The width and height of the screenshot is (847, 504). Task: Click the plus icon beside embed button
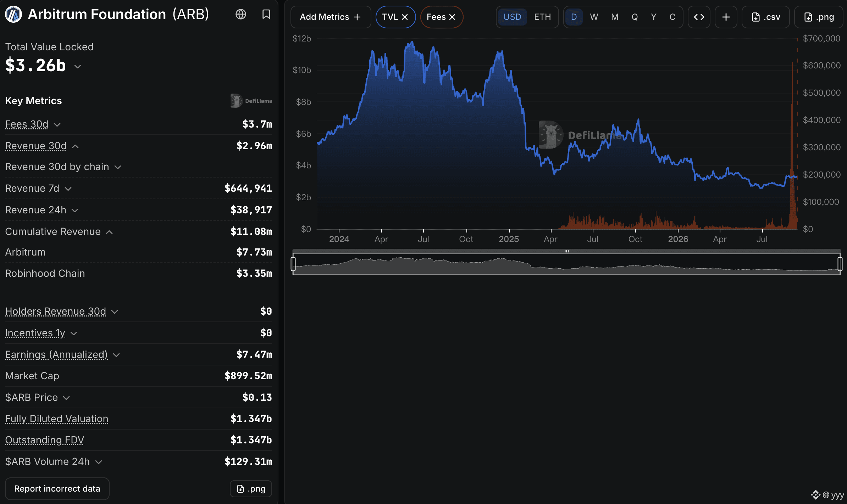pos(726,17)
